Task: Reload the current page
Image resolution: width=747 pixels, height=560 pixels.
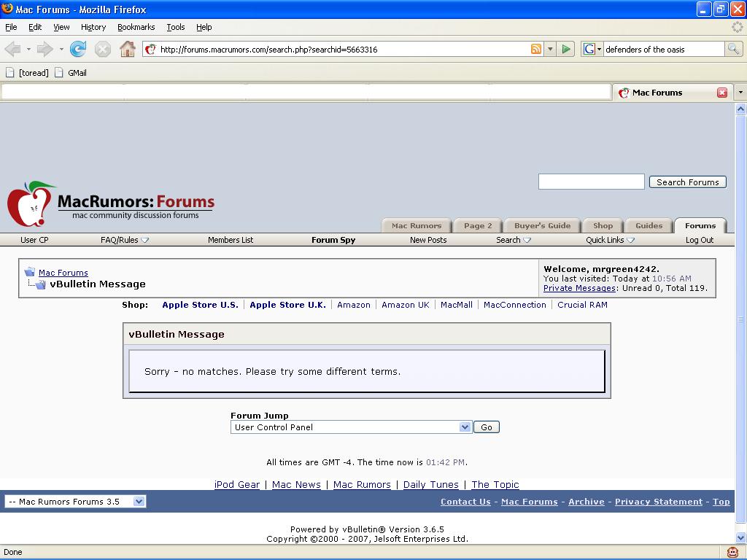Action: (78, 49)
